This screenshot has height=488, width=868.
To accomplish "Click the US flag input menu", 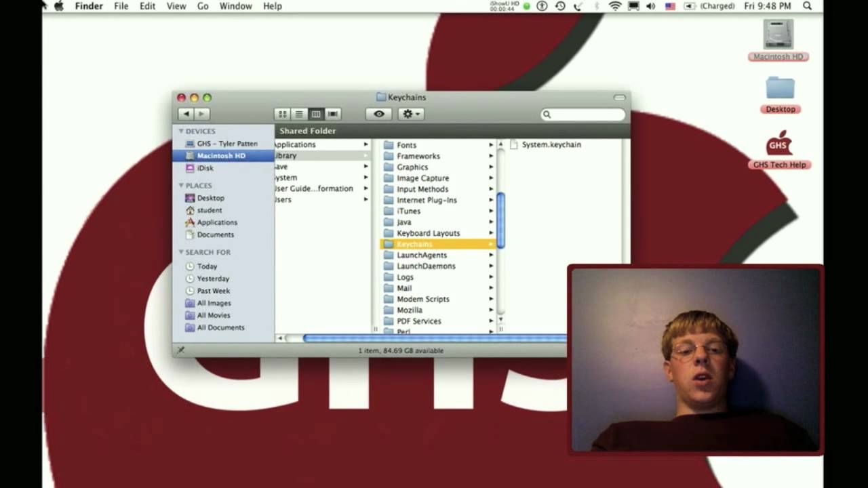I will click(669, 6).
